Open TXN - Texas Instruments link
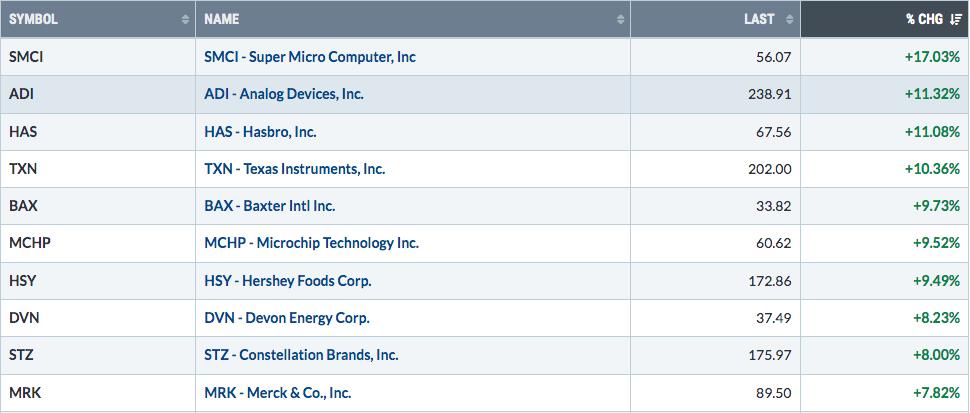This screenshot has height=413, width=970. pos(294,169)
